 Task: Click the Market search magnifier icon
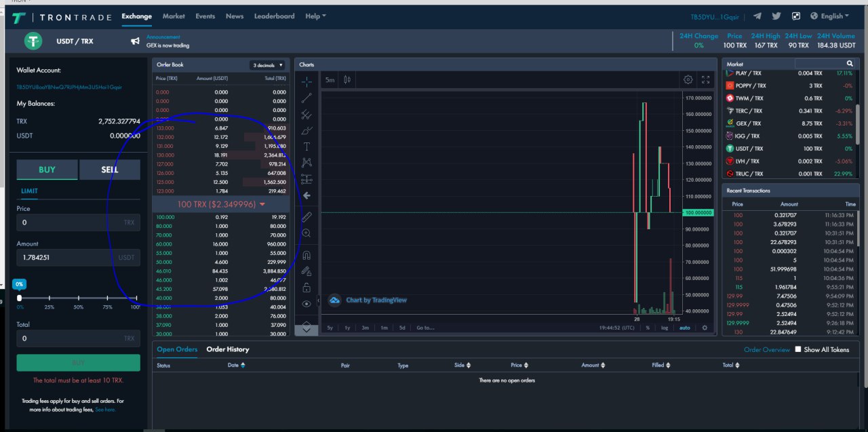[850, 63]
